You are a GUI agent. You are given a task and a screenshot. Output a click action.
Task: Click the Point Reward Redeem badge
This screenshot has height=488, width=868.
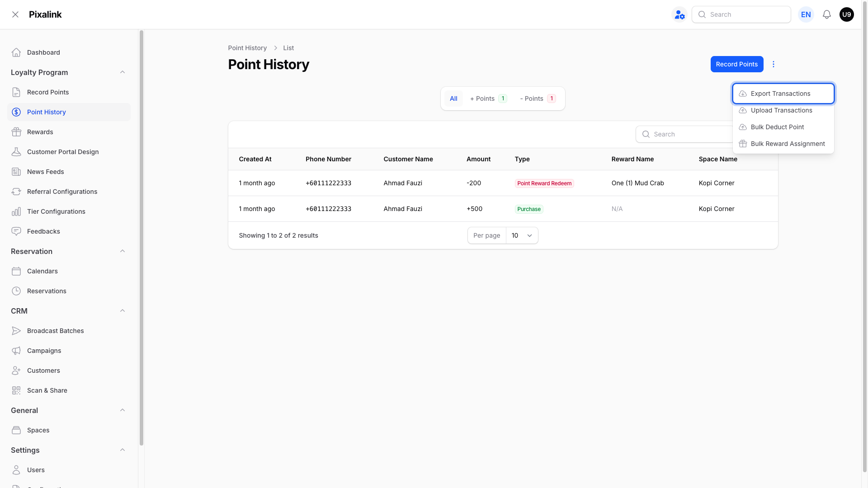click(x=544, y=183)
